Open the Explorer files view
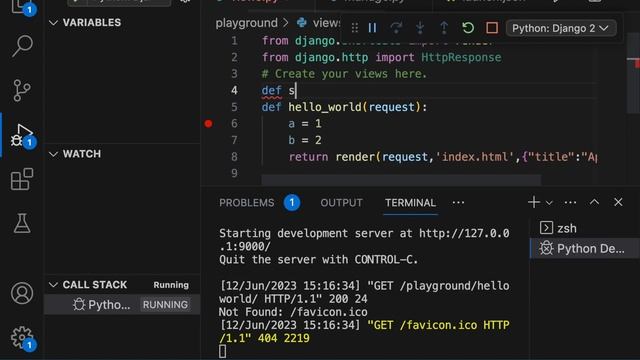Image resolution: width=640 pixels, height=360 pixels. [x=22, y=7]
